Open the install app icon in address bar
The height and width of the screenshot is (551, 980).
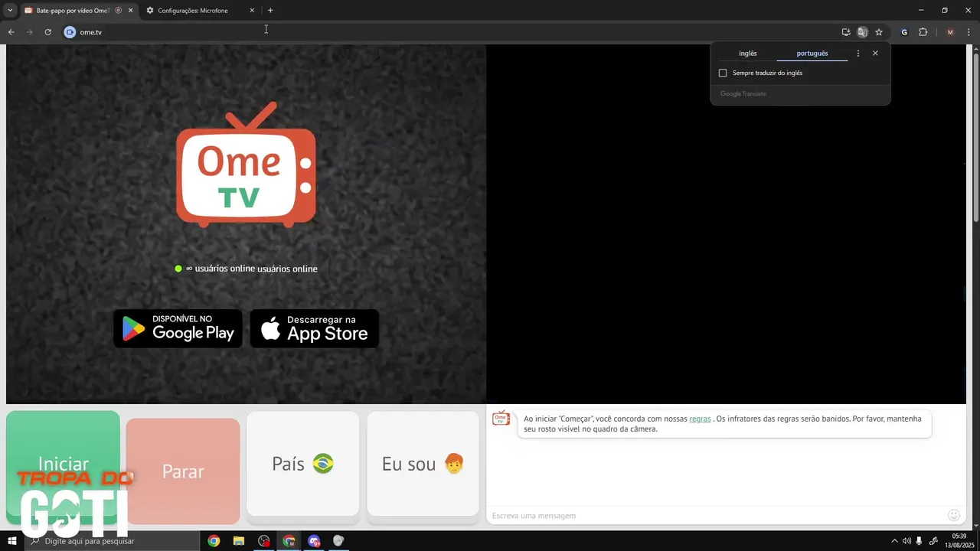(846, 32)
